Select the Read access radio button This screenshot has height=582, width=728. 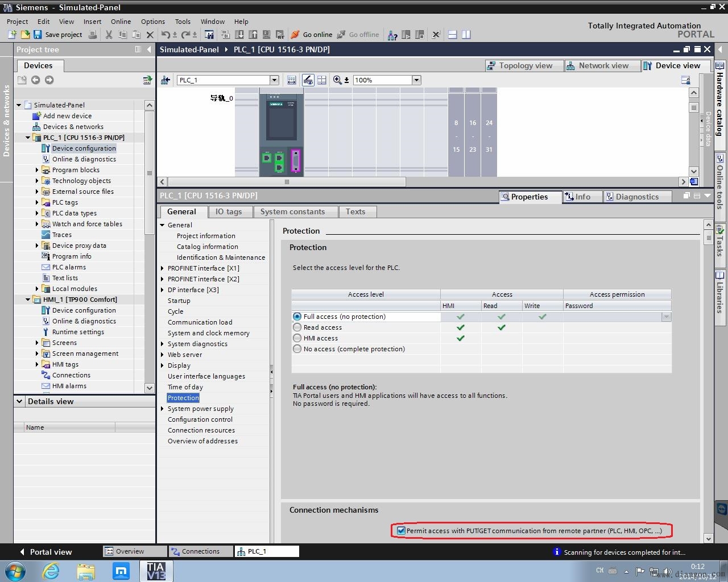(x=297, y=327)
